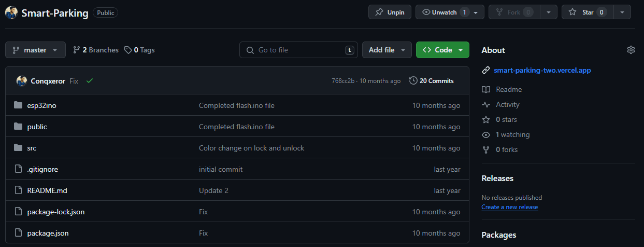The height and width of the screenshot is (247, 644).
Task: Click the Unpin button
Action: pos(390,12)
